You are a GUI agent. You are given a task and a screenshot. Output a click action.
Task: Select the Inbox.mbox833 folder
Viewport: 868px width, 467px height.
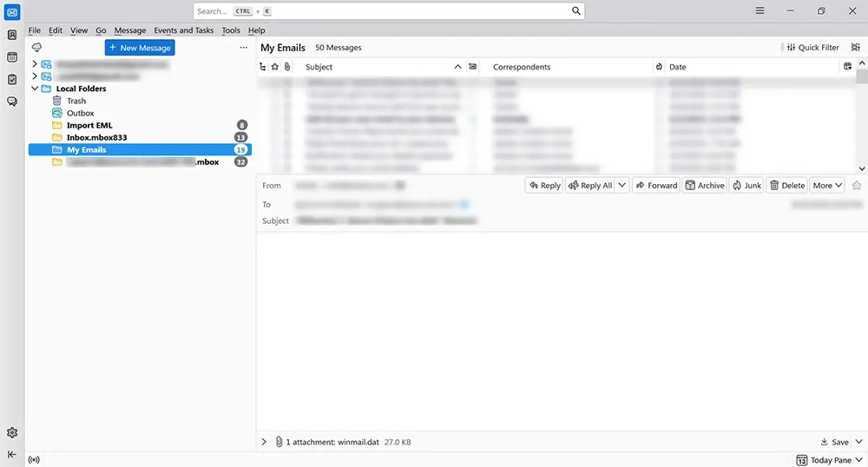140,137
